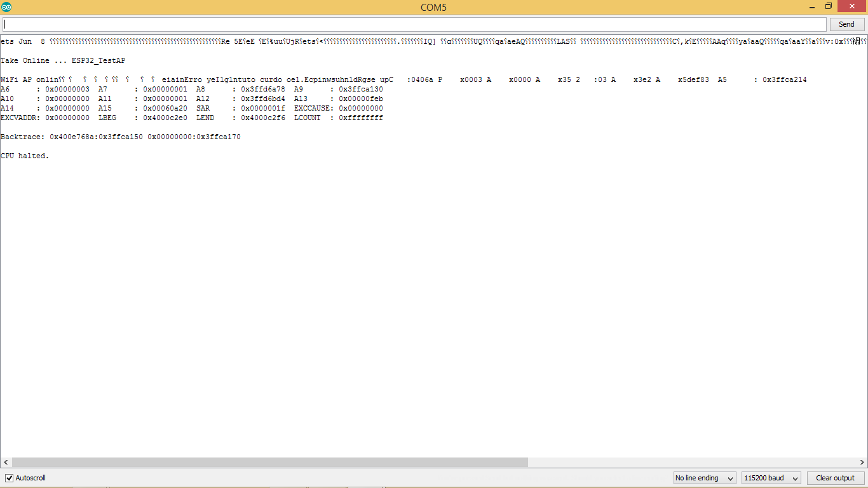
Task: Click the horizontal scrollbar thumb
Action: 269,462
